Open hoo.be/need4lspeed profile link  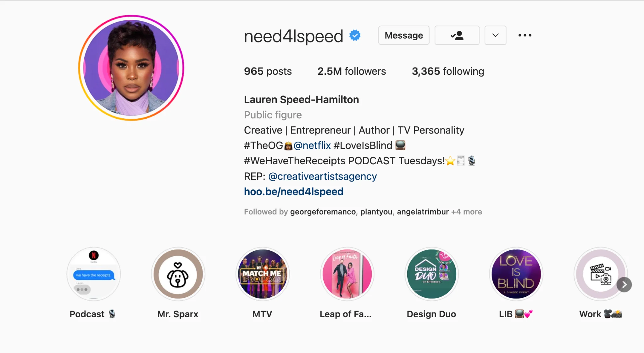293,191
